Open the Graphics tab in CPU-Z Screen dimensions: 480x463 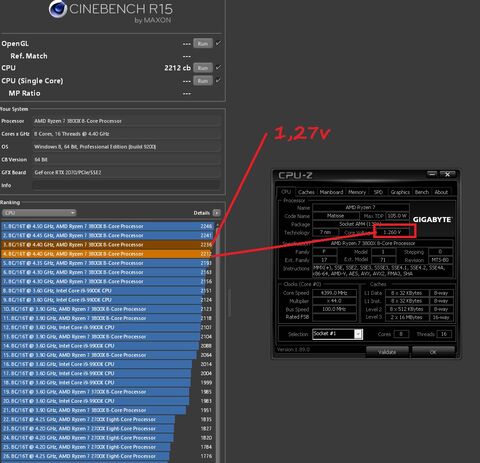pos(400,192)
